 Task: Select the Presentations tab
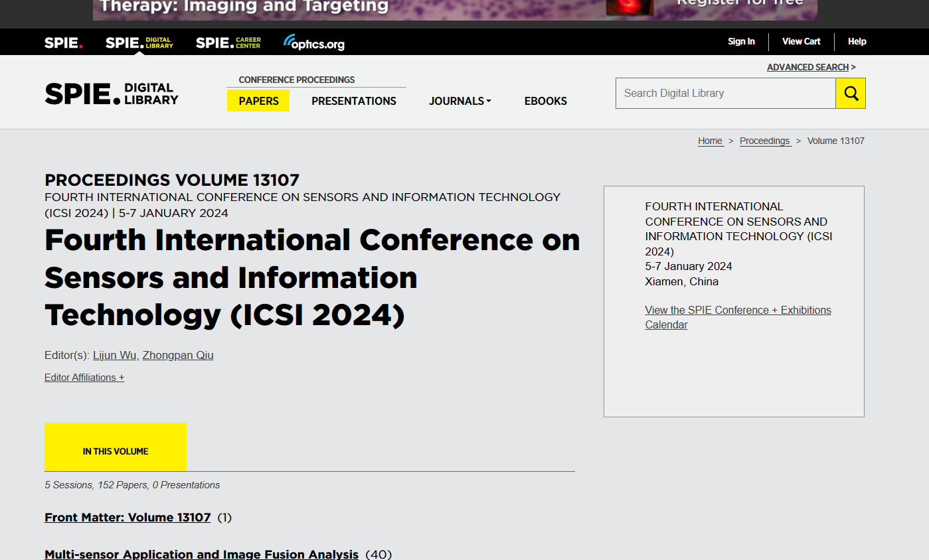[x=354, y=101]
